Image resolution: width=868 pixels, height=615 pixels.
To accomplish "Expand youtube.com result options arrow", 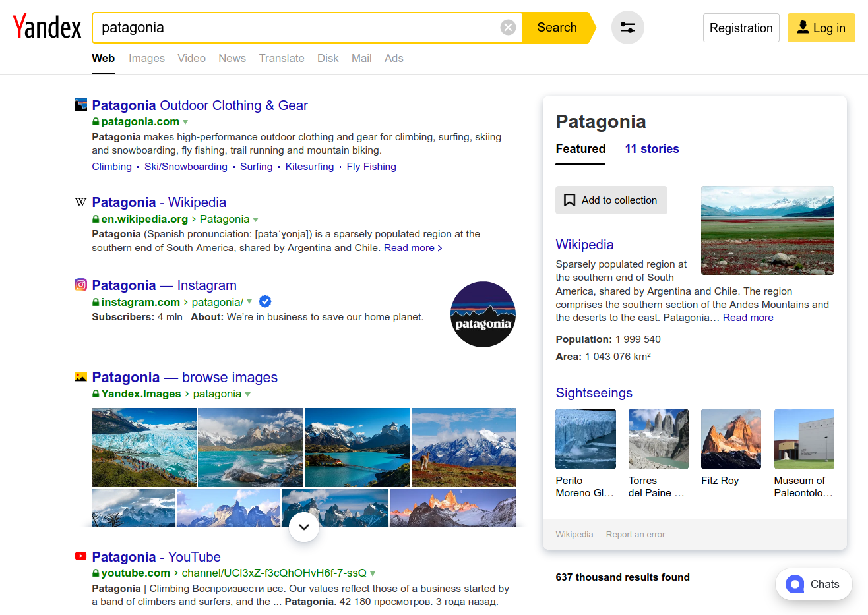I will point(373,573).
